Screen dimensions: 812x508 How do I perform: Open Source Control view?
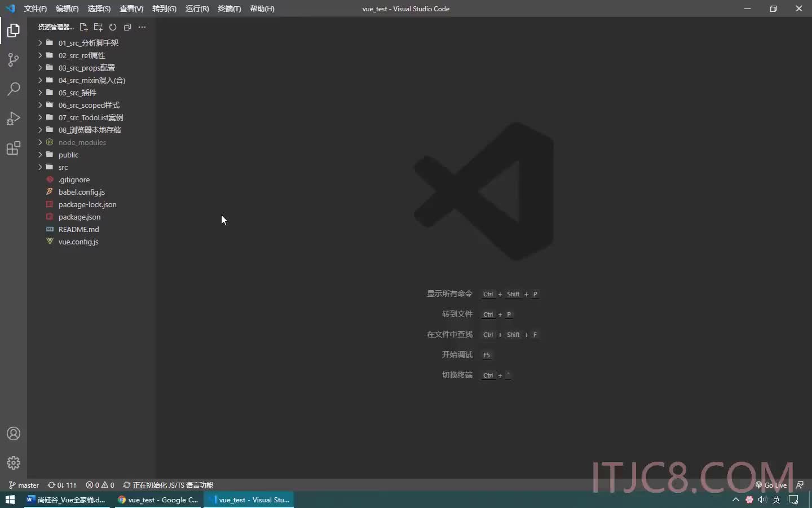[x=14, y=60]
